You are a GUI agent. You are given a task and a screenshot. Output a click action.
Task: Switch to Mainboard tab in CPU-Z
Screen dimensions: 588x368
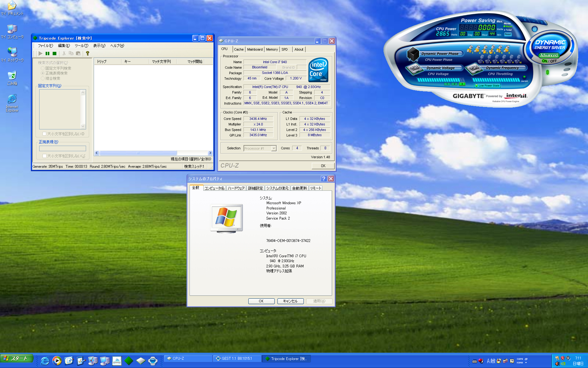(x=254, y=49)
